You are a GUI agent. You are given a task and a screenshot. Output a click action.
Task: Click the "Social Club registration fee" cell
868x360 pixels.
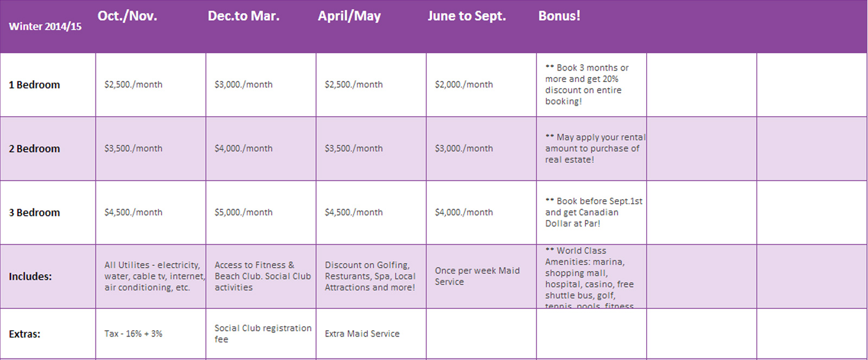263,333
